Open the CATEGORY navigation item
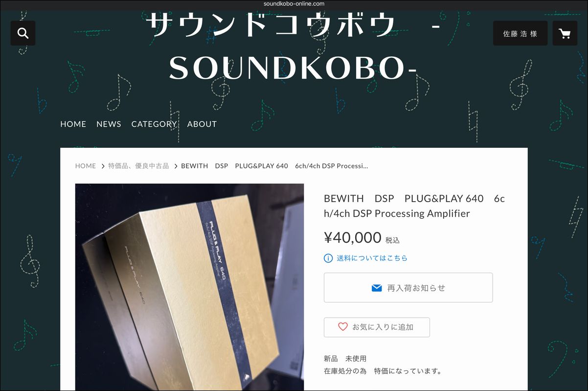Image resolution: width=588 pixels, height=391 pixels. 154,124
